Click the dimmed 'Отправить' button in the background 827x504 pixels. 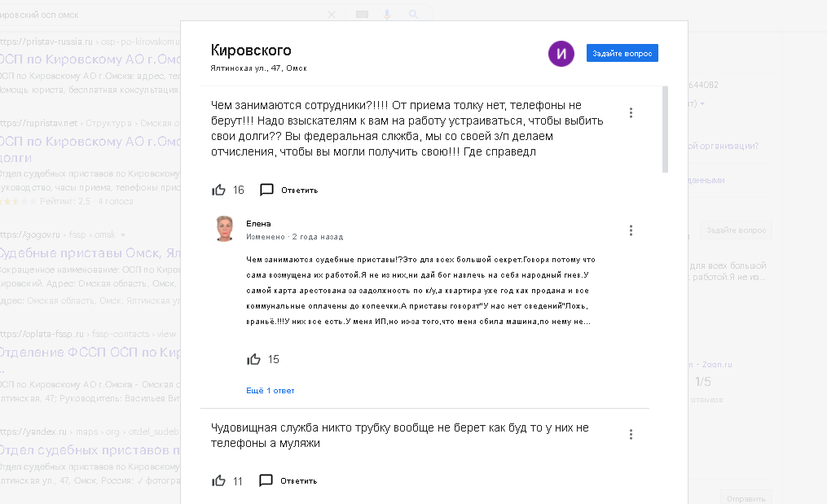pos(746,498)
